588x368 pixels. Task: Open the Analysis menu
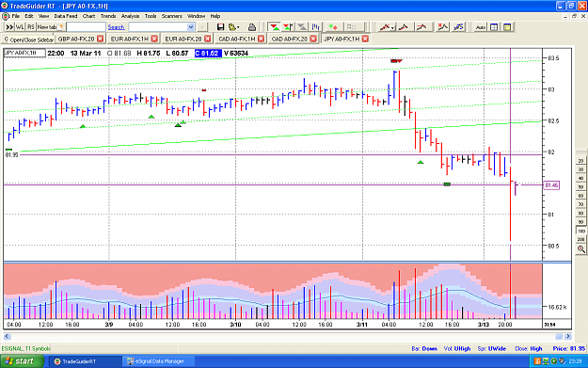tap(130, 16)
